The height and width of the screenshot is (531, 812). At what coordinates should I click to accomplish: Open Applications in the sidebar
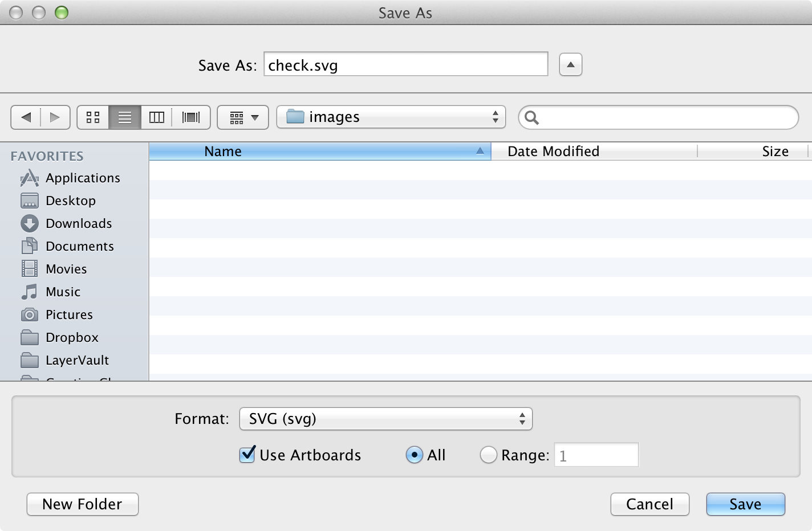tap(71, 178)
